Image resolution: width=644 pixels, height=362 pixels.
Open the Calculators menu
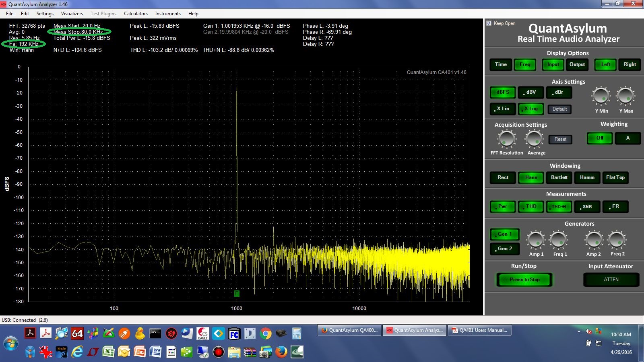click(x=136, y=14)
